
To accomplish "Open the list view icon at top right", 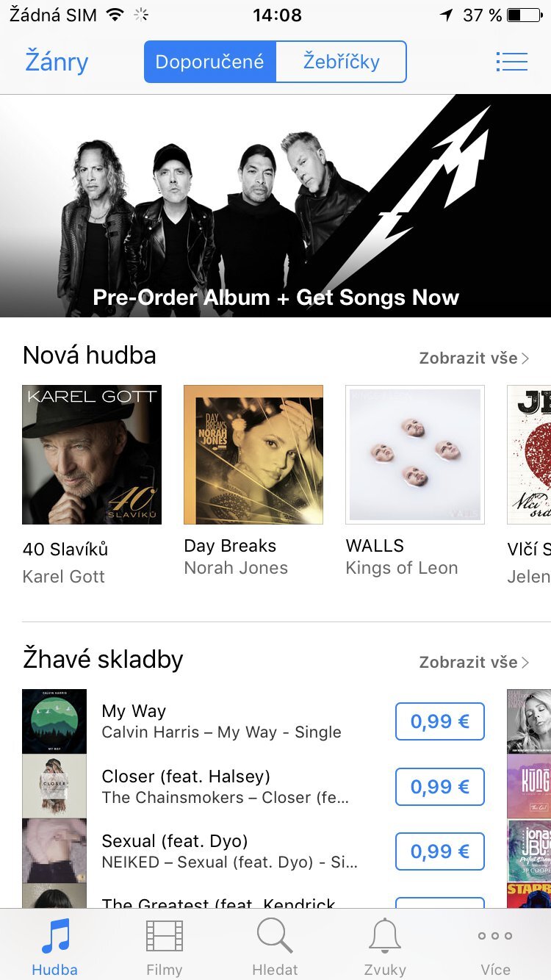I will 511,62.
